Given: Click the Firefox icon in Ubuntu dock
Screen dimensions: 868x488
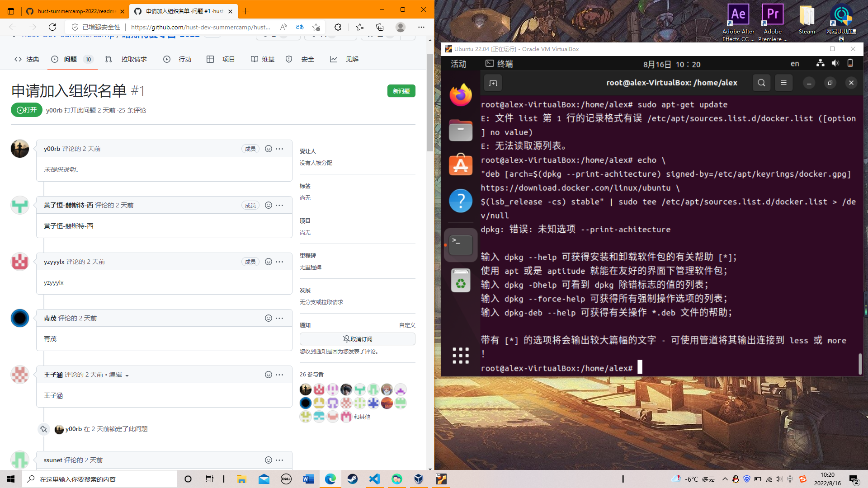Looking at the screenshot, I should click(461, 95).
